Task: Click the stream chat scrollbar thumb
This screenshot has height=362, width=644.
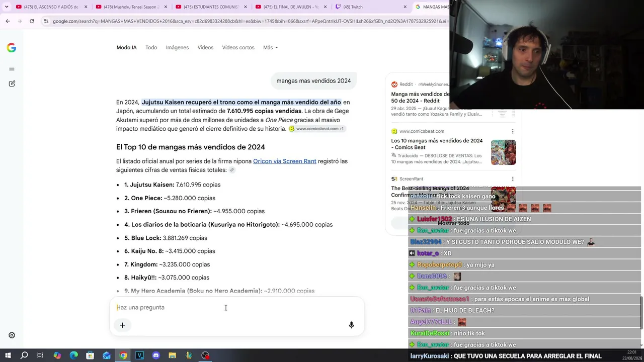Action: tap(641, 312)
